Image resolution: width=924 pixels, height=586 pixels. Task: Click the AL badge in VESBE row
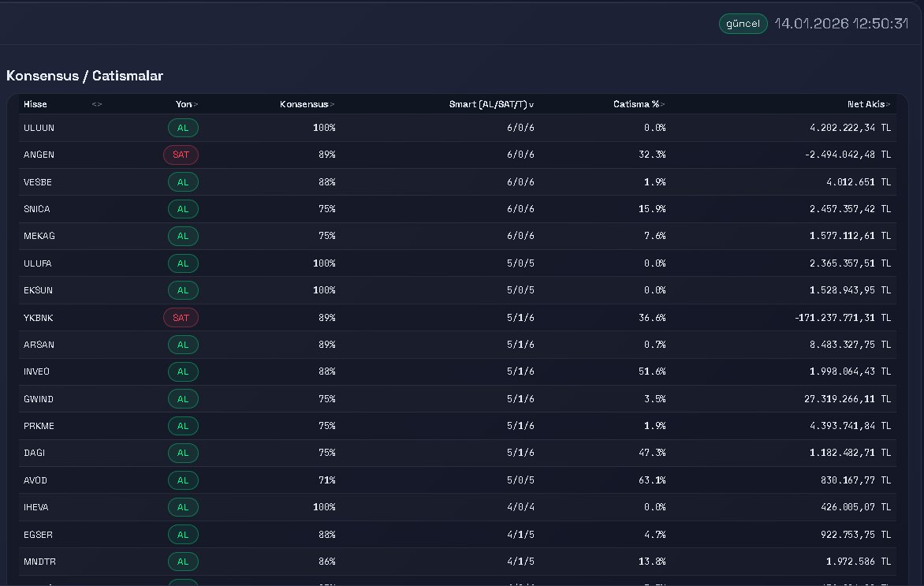183,182
